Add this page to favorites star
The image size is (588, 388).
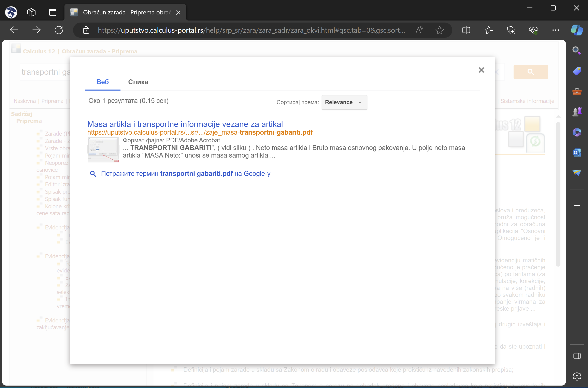pyautogui.click(x=440, y=30)
